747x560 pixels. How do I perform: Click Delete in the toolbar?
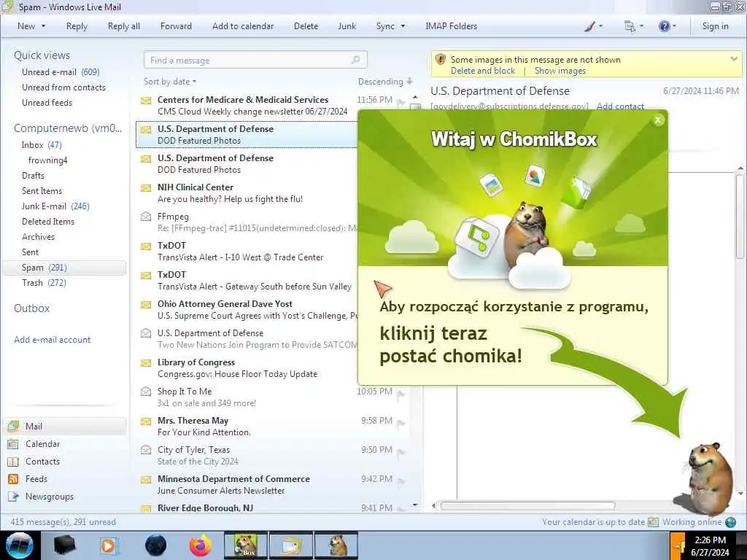pos(306,26)
